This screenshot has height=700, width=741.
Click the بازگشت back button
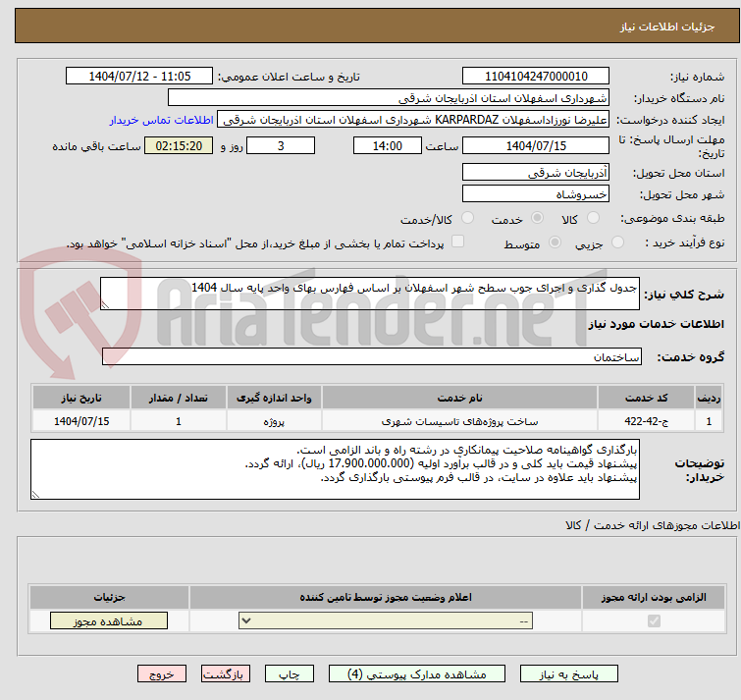point(226,674)
